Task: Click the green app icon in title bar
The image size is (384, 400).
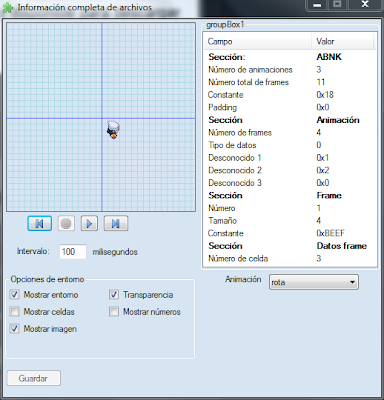Action: 8,7
